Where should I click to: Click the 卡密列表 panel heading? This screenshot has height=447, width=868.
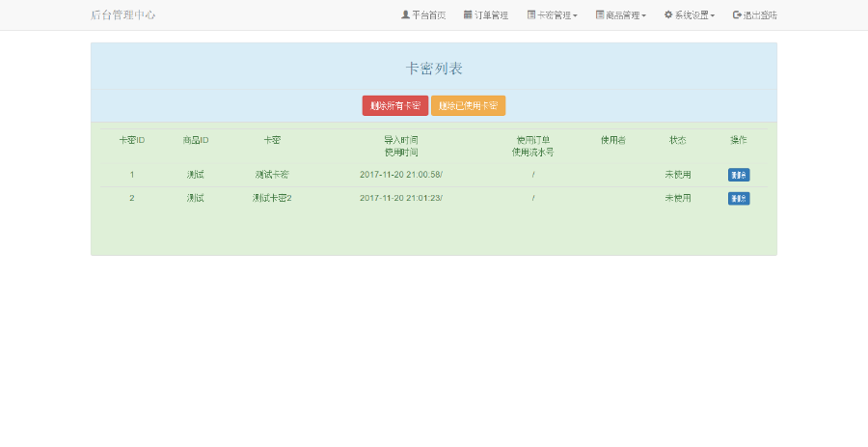click(434, 69)
